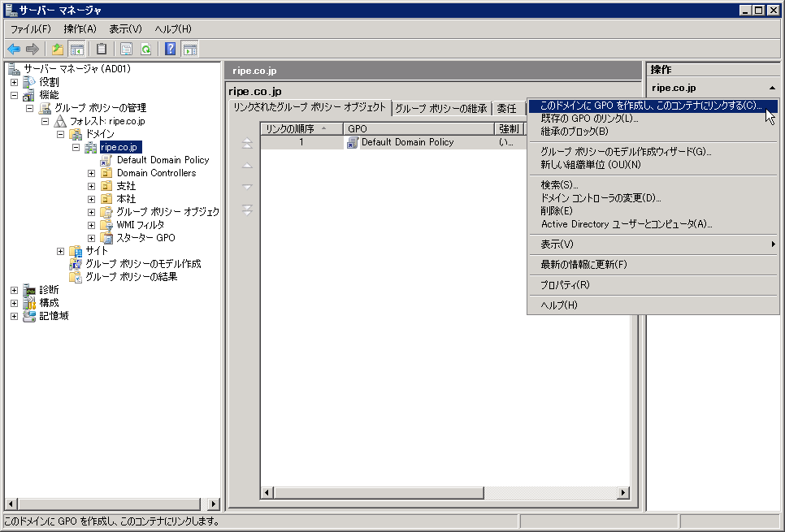Viewport: 785px width, 532px height.
Task: Choose プロパティ(R) from the context menu
Action: tap(653, 285)
